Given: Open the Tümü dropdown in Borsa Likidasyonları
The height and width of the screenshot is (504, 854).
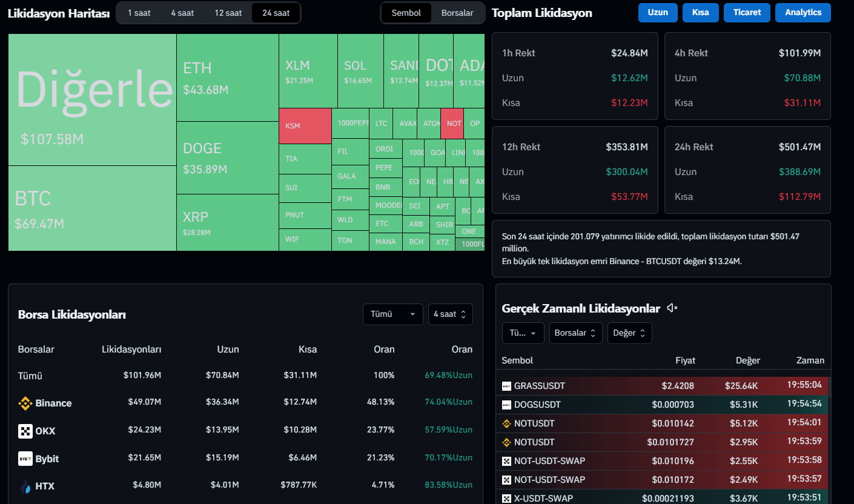Looking at the screenshot, I should (392, 314).
